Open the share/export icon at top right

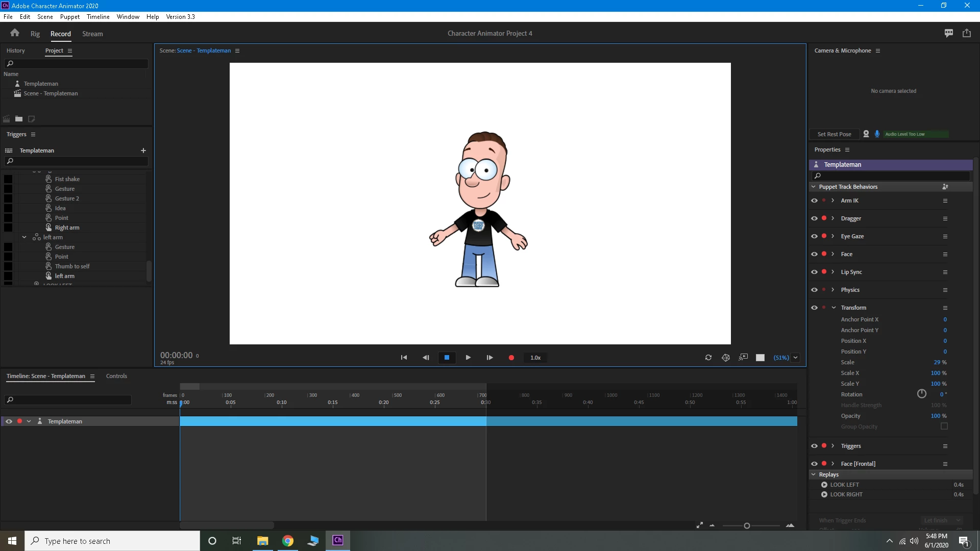967,33
